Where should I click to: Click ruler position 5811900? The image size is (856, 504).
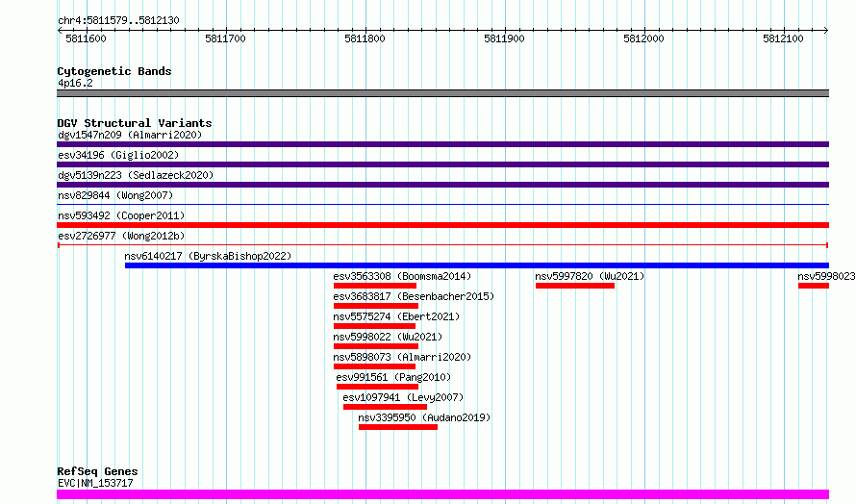click(x=504, y=38)
